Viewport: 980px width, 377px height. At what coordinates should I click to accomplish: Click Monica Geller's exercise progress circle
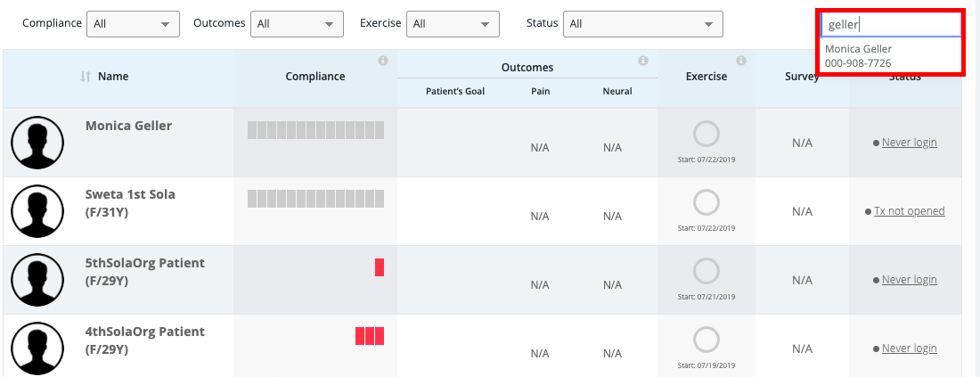point(706,135)
